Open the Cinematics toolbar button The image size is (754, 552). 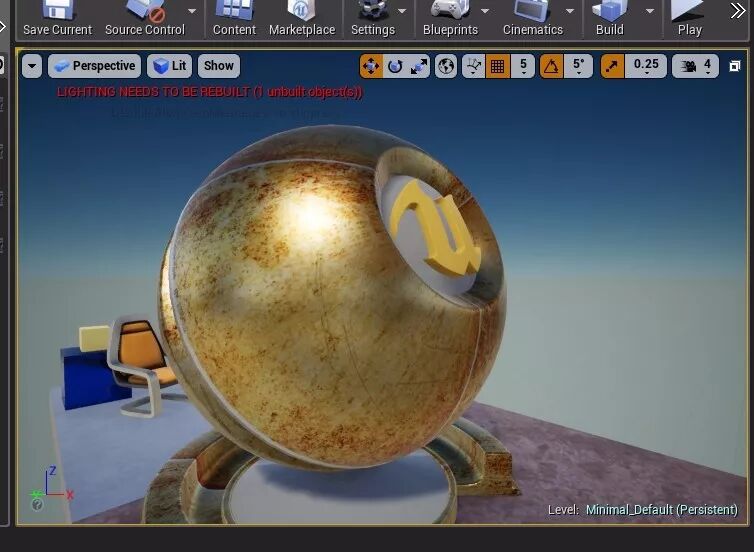click(x=533, y=18)
